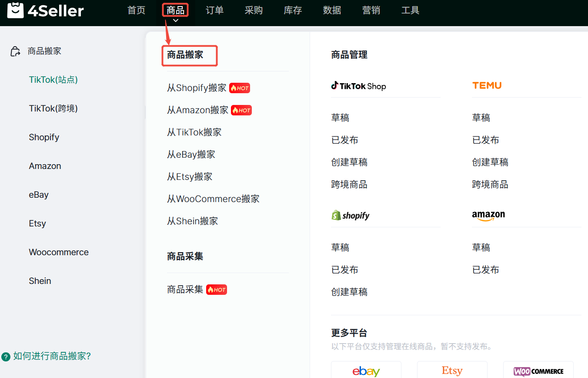Image resolution: width=588 pixels, height=378 pixels.
Task: Open the 营销 top menu
Action: pyautogui.click(x=371, y=10)
